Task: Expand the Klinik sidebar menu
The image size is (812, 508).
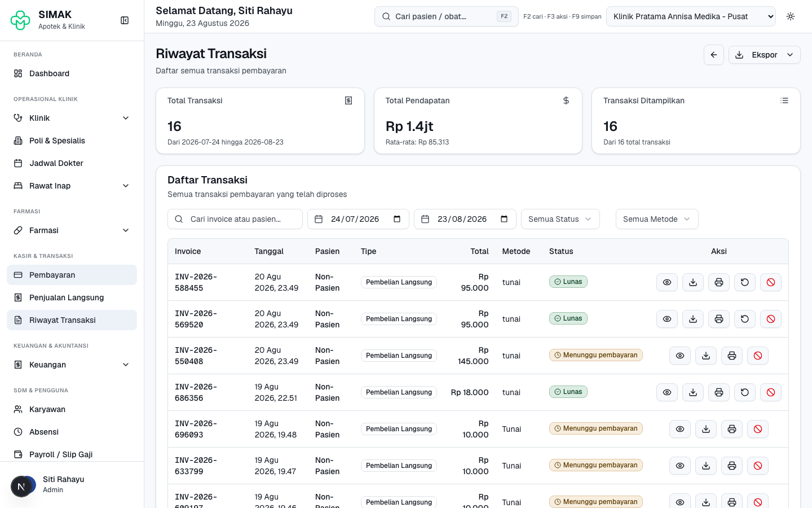Action: click(72, 118)
